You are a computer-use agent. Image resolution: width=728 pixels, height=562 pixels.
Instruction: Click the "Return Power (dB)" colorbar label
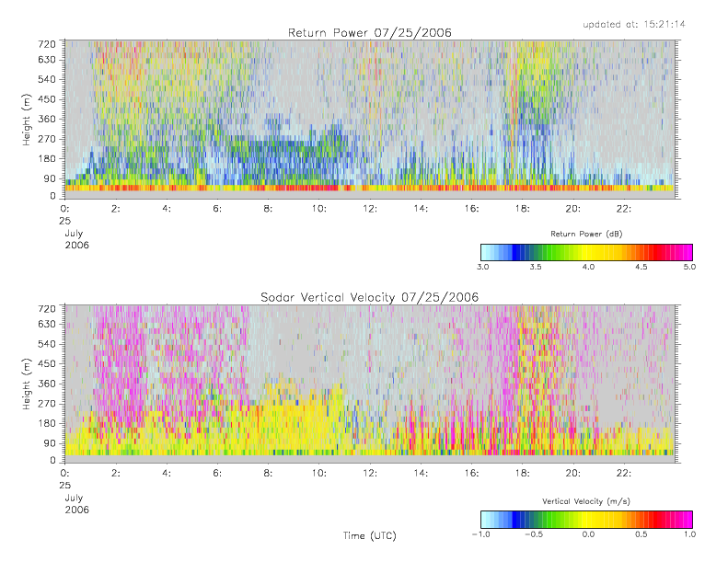586,234
